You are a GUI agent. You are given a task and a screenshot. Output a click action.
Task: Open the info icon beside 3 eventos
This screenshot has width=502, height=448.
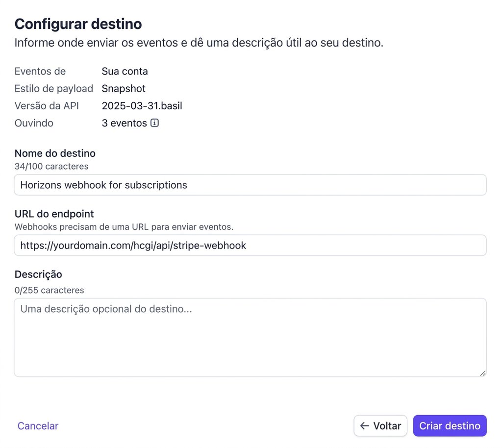(x=154, y=123)
